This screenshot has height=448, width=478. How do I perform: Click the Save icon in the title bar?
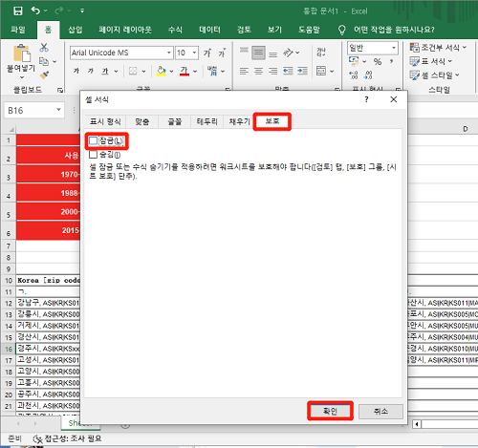pyautogui.click(x=18, y=11)
